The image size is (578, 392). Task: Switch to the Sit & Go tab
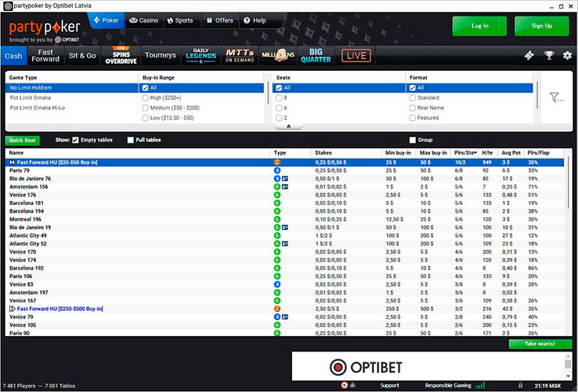[x=83, y=55]
